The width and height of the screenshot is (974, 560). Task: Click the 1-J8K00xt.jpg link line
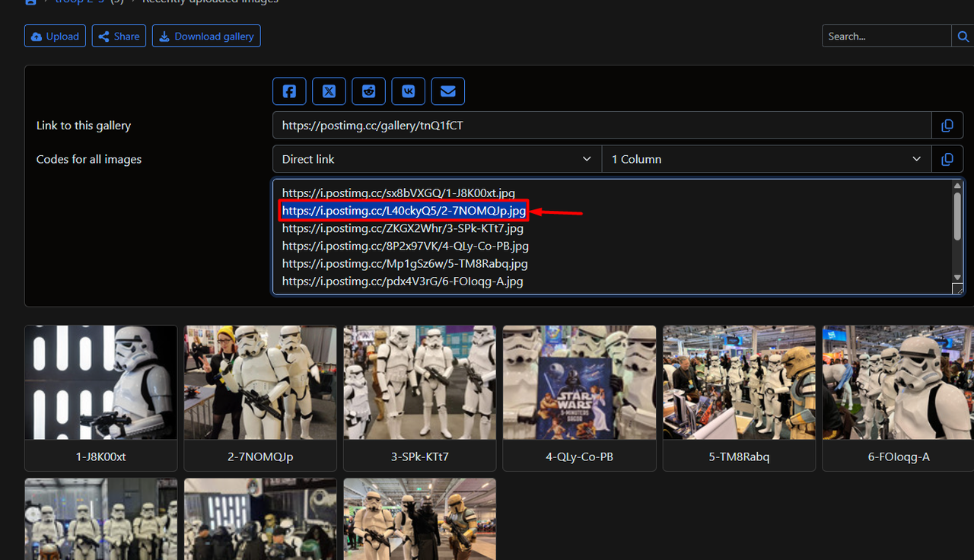[x=399, y=193]
